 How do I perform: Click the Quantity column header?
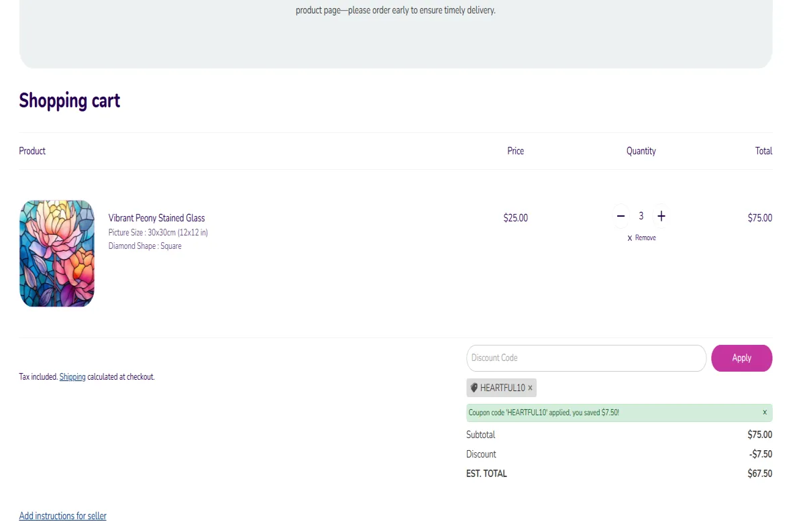[x=641, y=151]
